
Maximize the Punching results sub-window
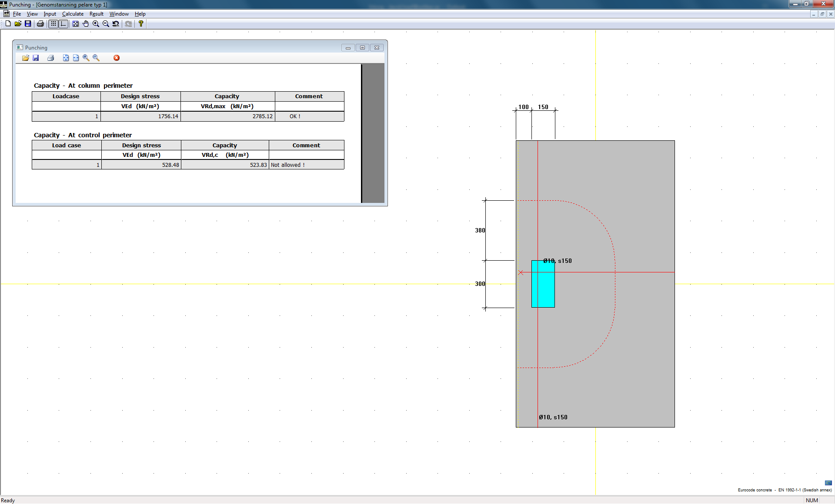pyautogui.click(x=362, y=48)
